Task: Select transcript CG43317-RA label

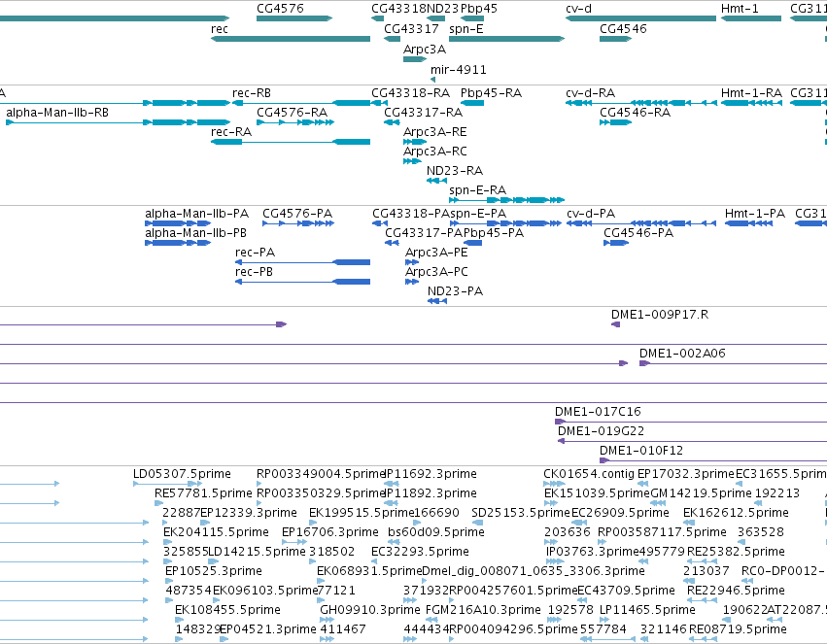Action: pyautogui.click(x=423, y=113)
